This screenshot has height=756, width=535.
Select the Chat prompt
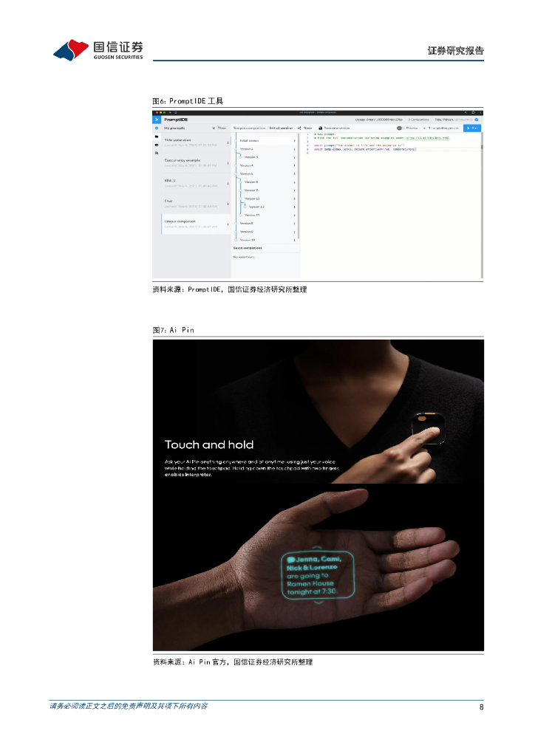(x=195, y=204)
